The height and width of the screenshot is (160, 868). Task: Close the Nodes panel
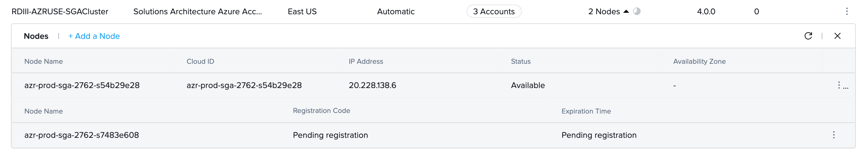click(x=837, y=36)
